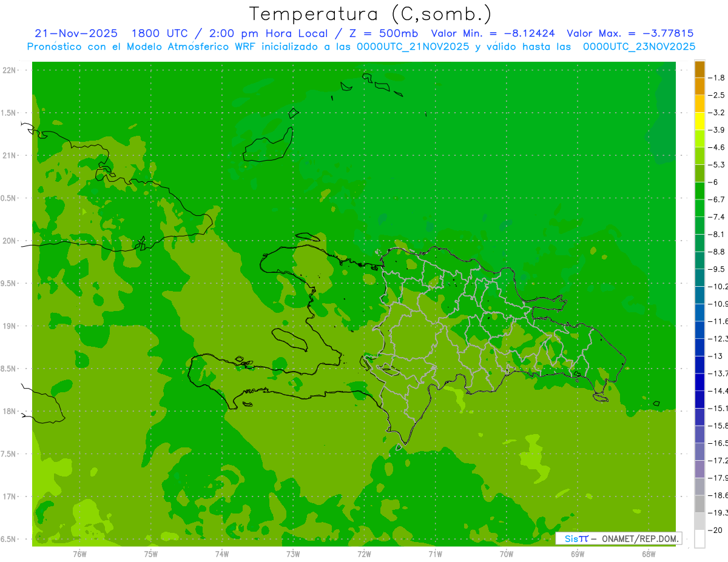Click the "-2.5" value on the color scale
Viewport: 728px width, 562px height.
716,95
